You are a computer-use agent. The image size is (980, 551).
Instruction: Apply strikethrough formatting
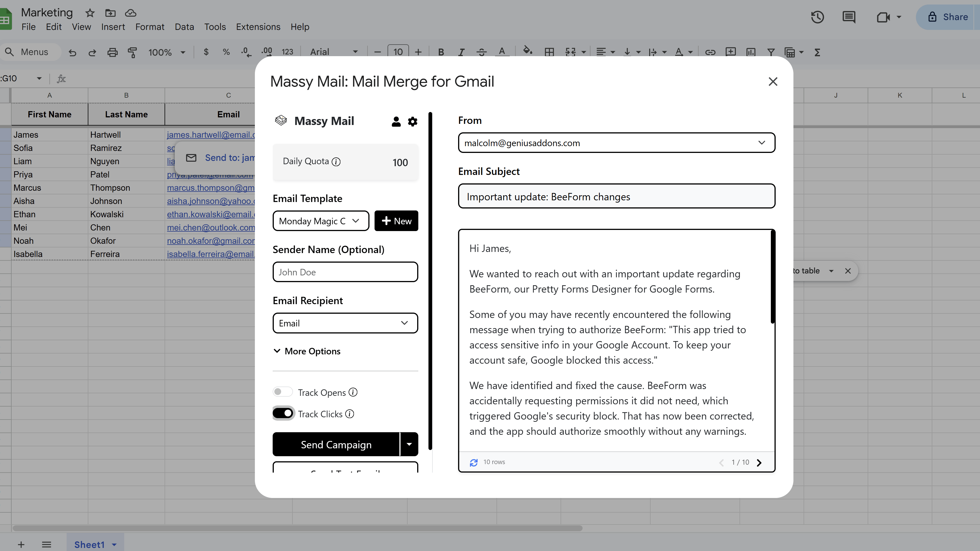point(482,52)
